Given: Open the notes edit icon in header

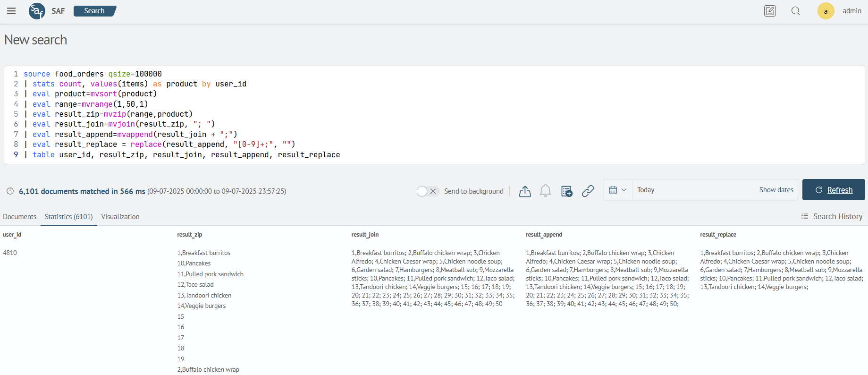Looking at the screenshot, I should pos(770,11).
